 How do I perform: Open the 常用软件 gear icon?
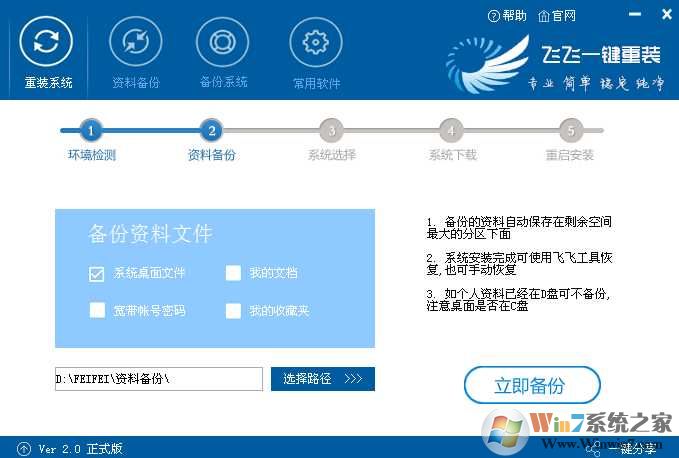pyautogui.click(x=316, y=42)
